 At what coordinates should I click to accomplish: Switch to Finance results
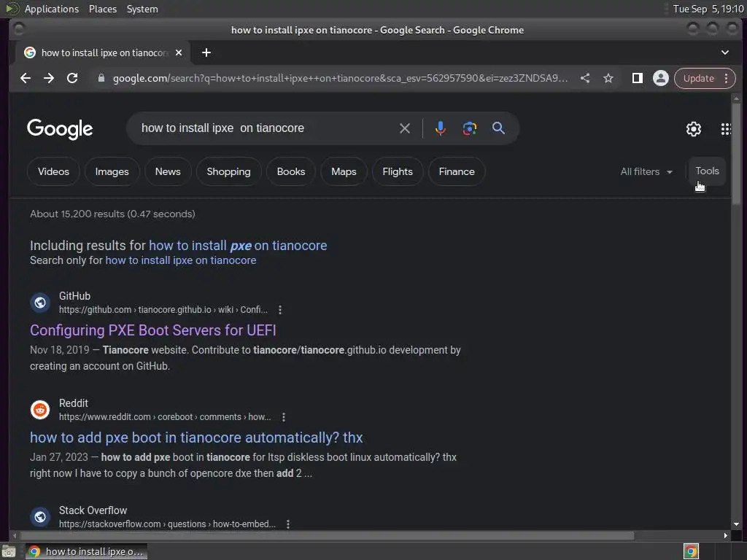click(457, 171)
